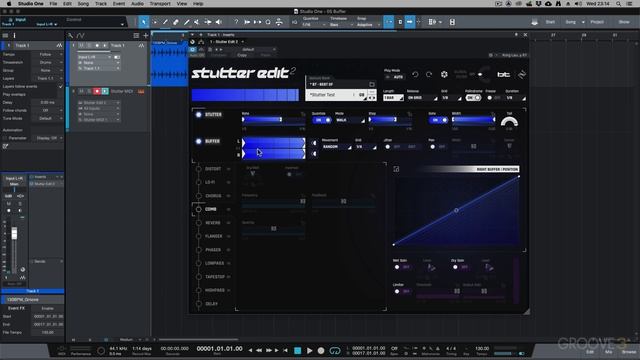
Task: Click the inspector 'i' icon
Action: [x=14, y=36]
